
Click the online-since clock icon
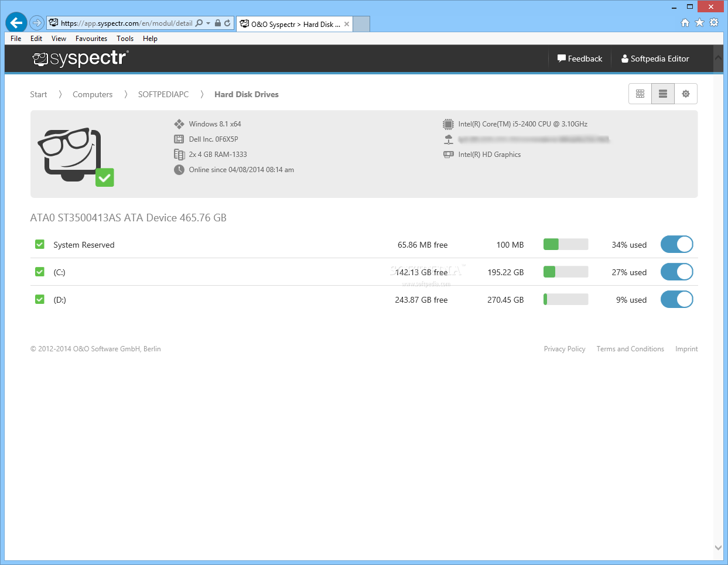(179, 170)
